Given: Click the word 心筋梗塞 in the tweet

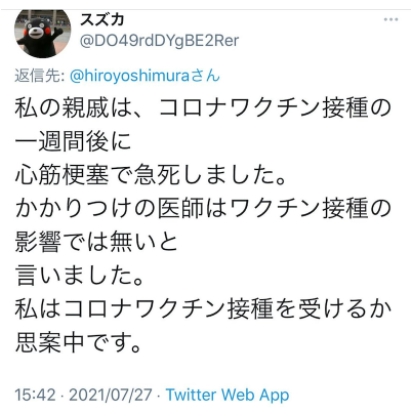Looking at the screenshot, I should click(62, 175).
